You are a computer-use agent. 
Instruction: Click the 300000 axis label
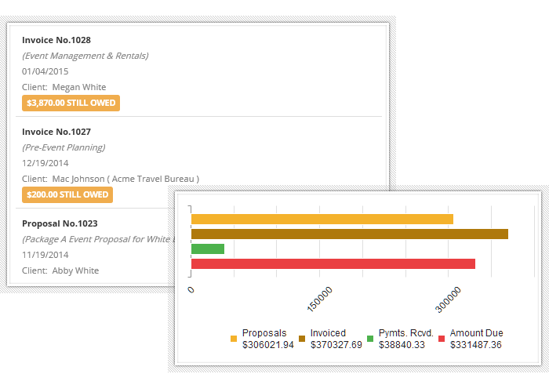[448, 299]
